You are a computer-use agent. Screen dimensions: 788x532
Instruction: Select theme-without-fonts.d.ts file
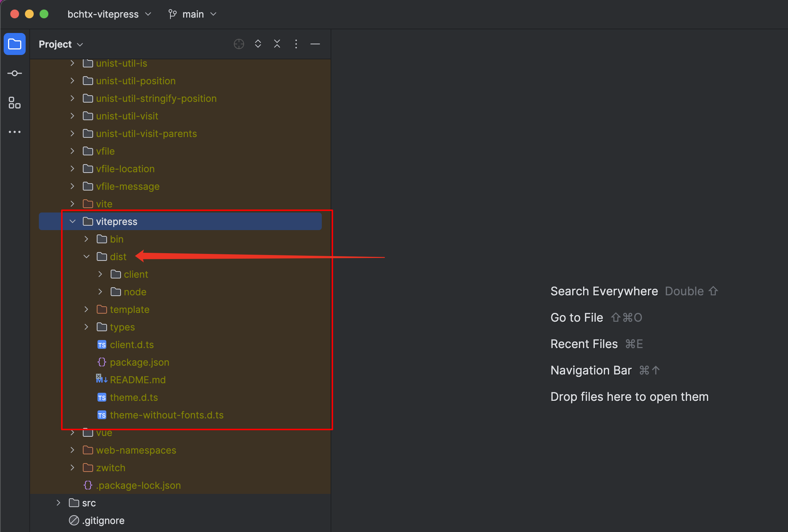166,415
